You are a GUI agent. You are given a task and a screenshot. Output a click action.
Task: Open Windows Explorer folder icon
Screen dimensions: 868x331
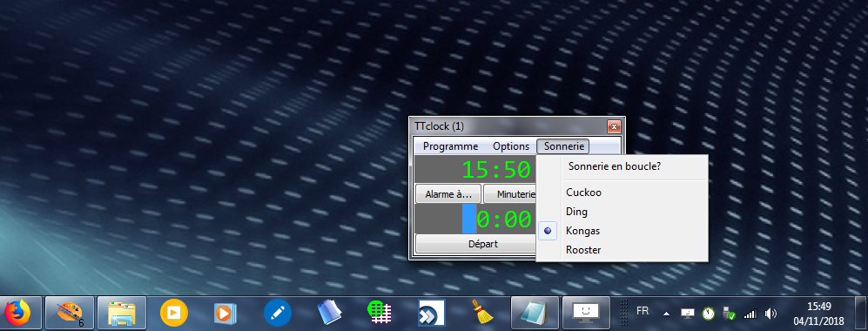click(121, 314)
